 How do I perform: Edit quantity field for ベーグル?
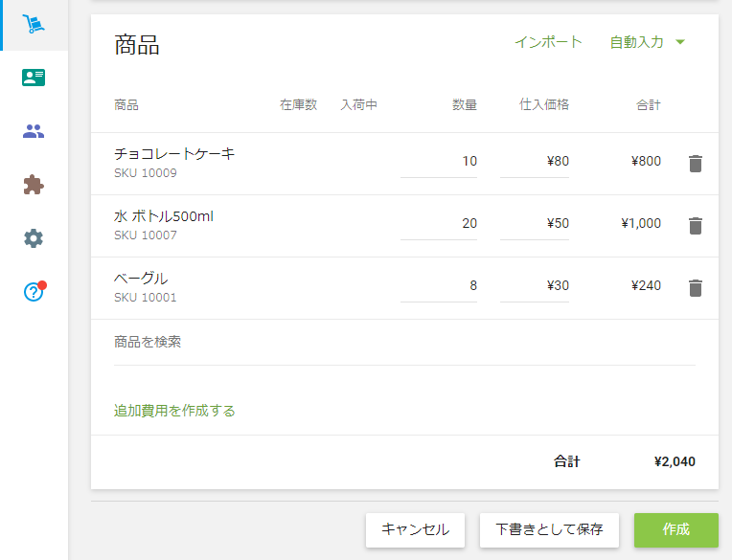click(439, 286)
